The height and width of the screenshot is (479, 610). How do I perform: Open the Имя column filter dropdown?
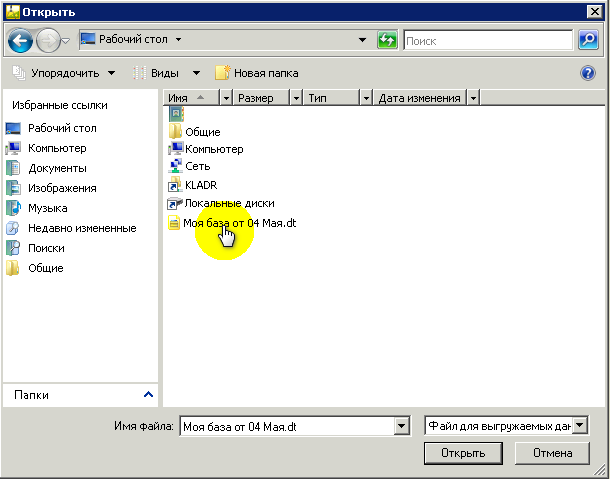coord(226,98)
